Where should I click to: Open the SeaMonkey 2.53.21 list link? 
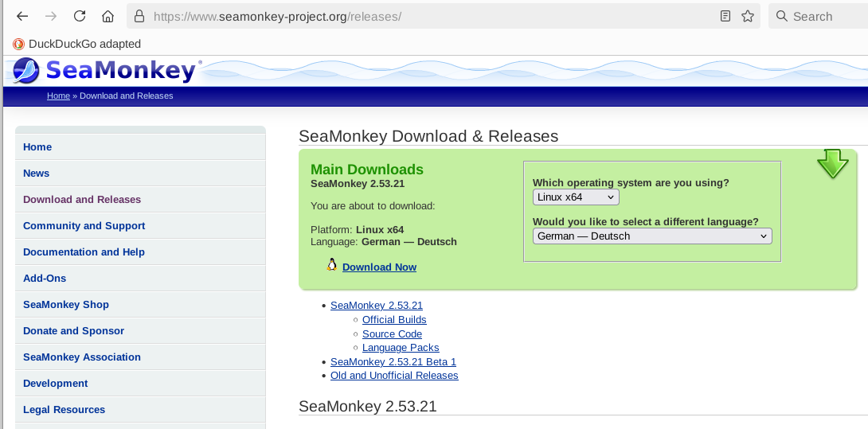click(x=377, y=306)
